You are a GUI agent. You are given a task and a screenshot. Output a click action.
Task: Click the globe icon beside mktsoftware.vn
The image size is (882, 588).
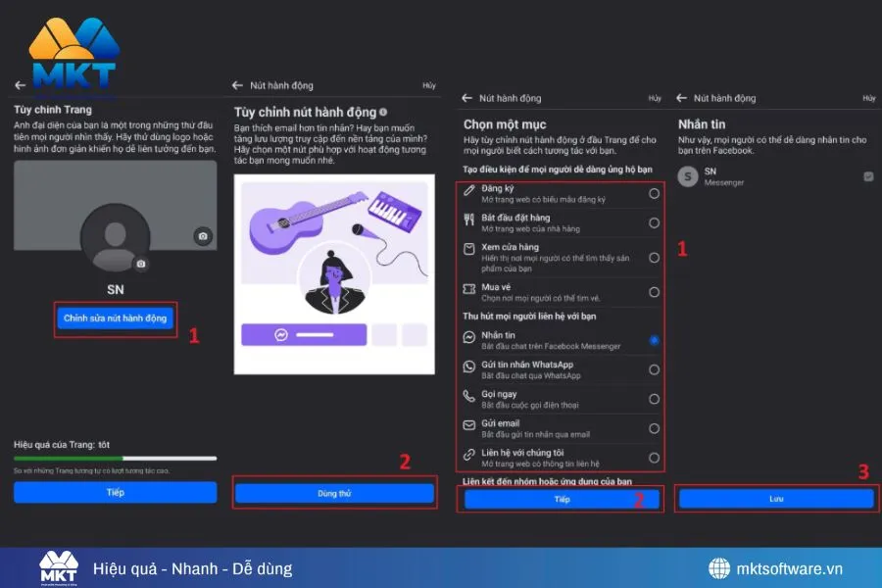719,568
